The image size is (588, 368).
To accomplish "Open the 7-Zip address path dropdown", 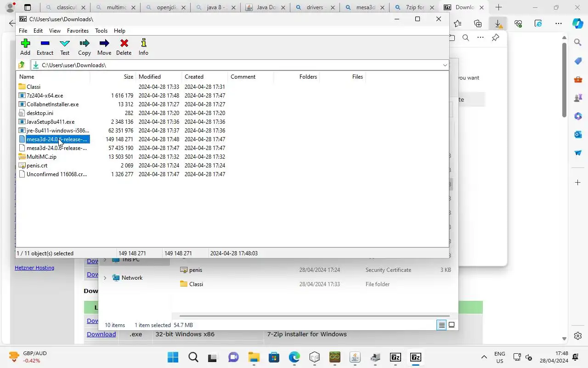I will 445,65.
